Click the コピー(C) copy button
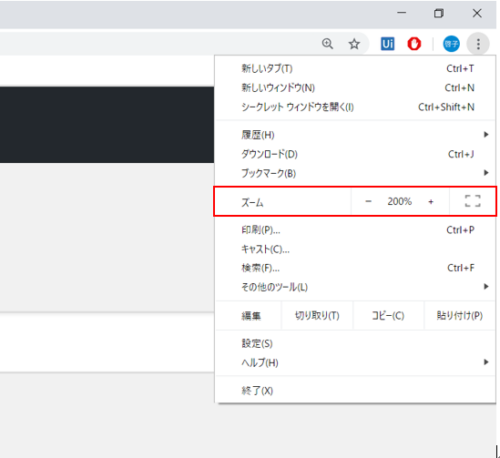The height and width of the screenshot is (458, 500). coord(388,315)
